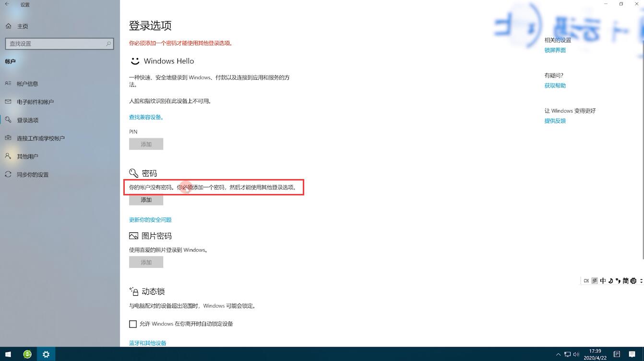Click the IME CH language indicator
The image size is (644, 361).
coord(586,281)
